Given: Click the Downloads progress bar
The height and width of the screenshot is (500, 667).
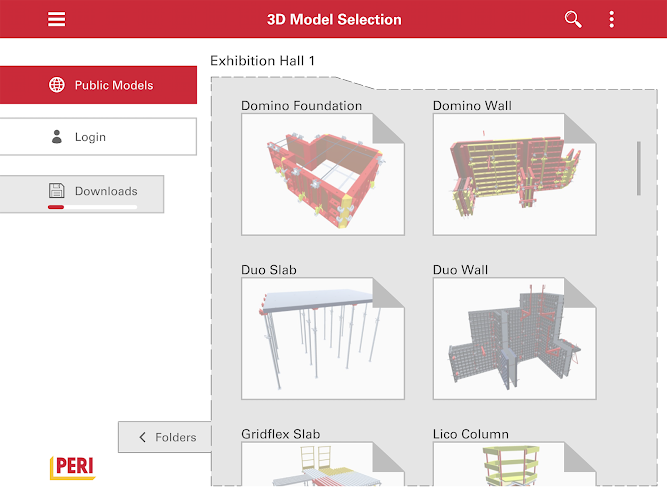Looking at the screenshot, I should point(92,207).
